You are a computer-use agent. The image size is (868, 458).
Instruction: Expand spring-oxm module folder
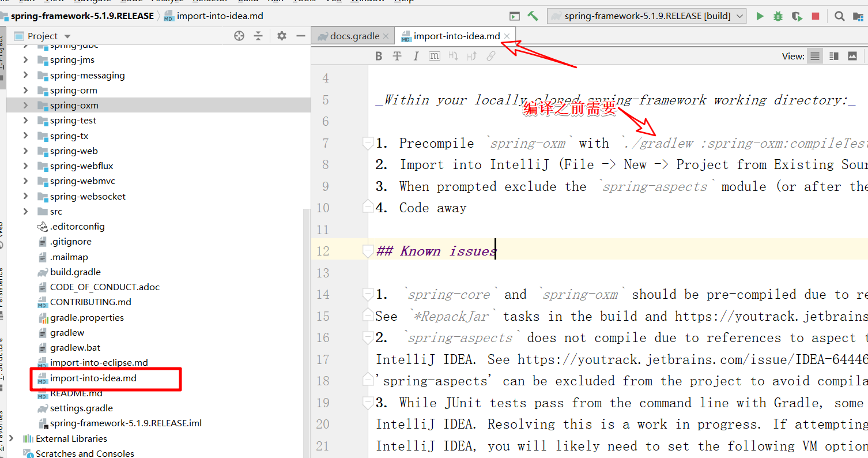tap(25, 105)
